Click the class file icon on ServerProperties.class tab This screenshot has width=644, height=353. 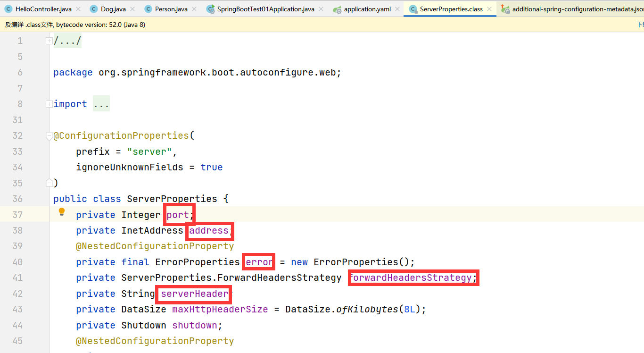pyautogui.click(x=413, y=9)
